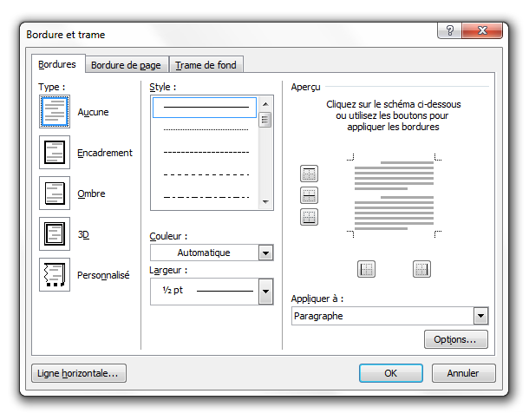
Task: Toggle the bottom border preview button
Action: 310,217
